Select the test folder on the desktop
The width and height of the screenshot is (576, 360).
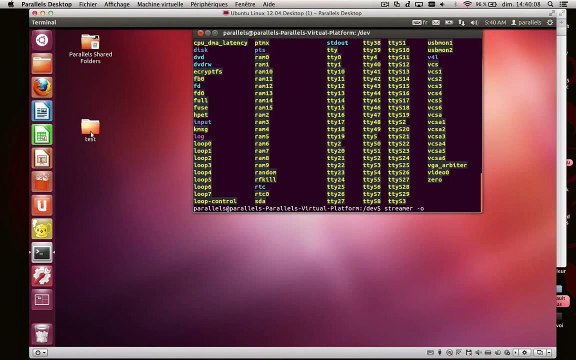90,130
